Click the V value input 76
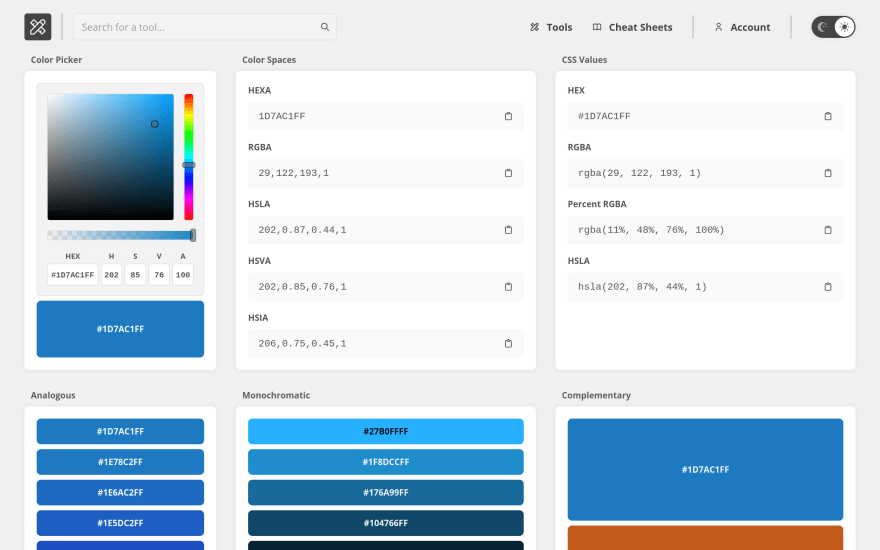Image resolution: width=880 pixels, height=550 pixels. [x=159, y=274]
